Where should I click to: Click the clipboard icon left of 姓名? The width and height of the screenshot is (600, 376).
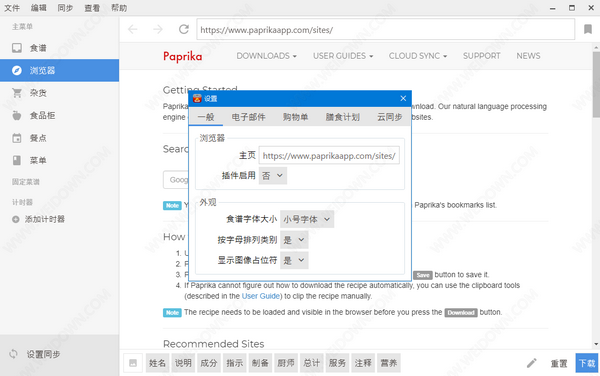(133, 363)
